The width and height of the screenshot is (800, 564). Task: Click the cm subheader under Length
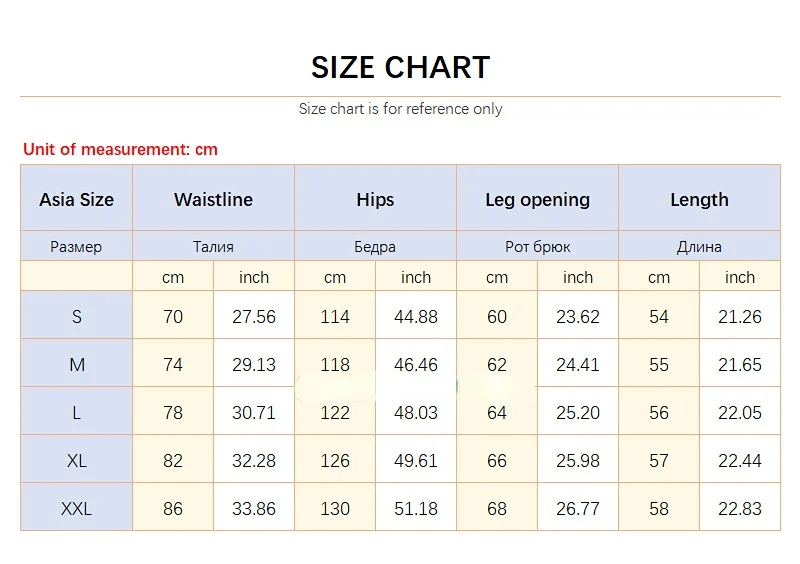[659, 277]
